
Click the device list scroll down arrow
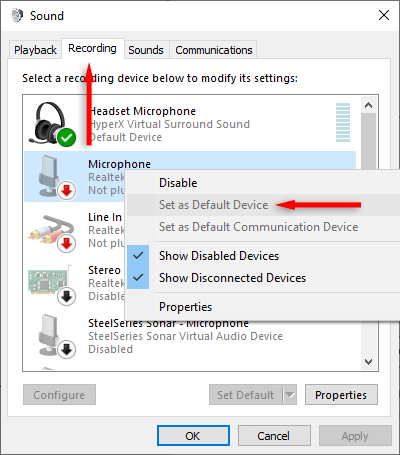[368, 362]
